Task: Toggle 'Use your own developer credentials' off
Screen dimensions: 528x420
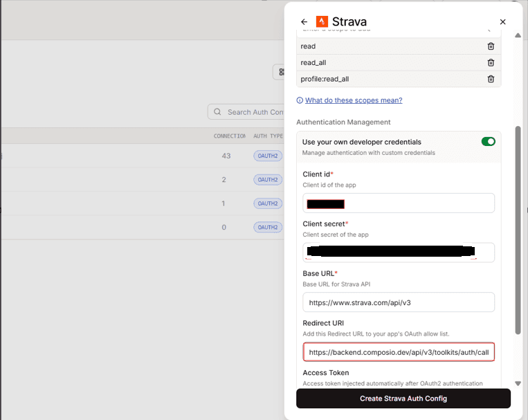Action: [x=489, y=142]
